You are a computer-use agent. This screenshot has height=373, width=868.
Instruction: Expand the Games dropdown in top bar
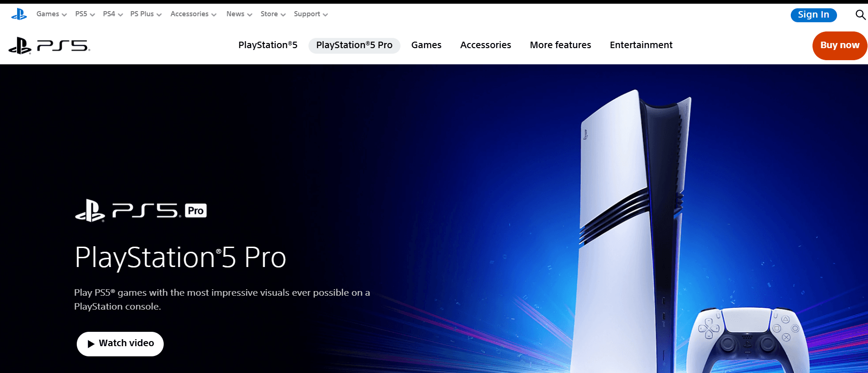point(51,14)
